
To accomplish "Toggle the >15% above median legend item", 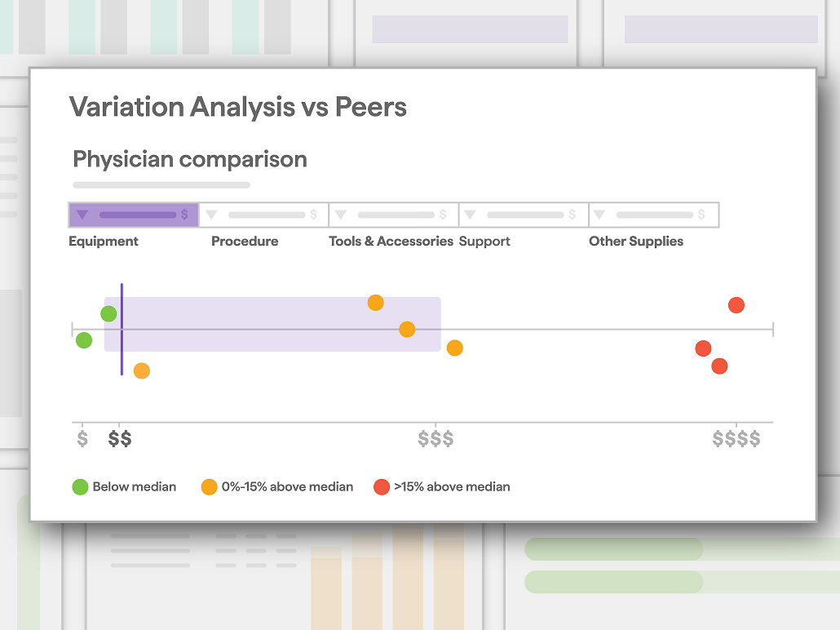I will click(x=442, y=487).
